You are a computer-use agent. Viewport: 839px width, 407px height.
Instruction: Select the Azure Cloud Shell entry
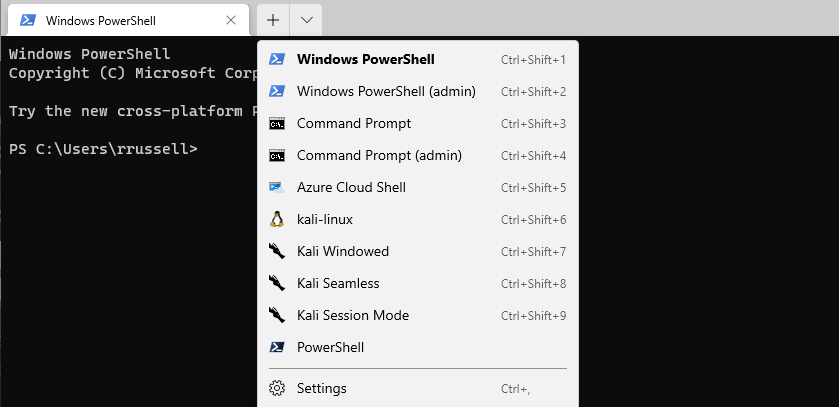pyautogui.click(x=418, y=188)
